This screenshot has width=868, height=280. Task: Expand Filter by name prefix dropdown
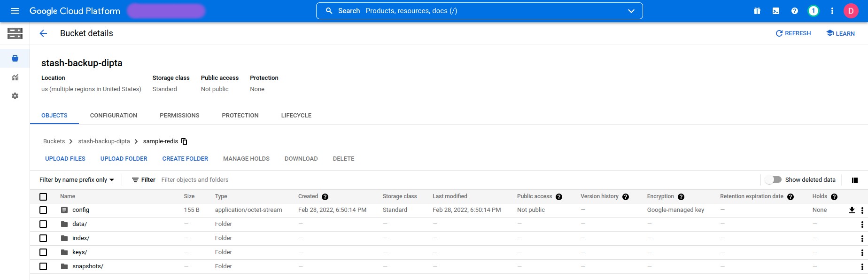(77, 180)
